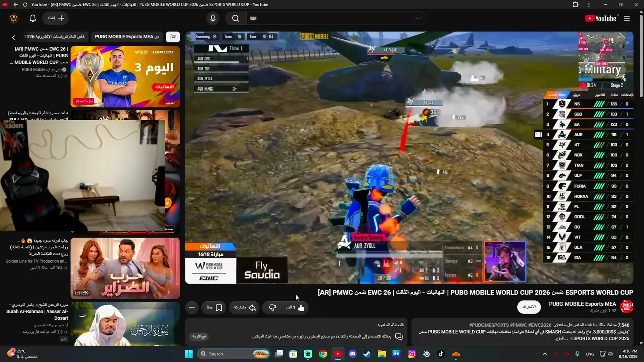This screenshot has width=644, height=362.
Task: Switch to YouTube app on the taskbar
Action: point(338,354)
